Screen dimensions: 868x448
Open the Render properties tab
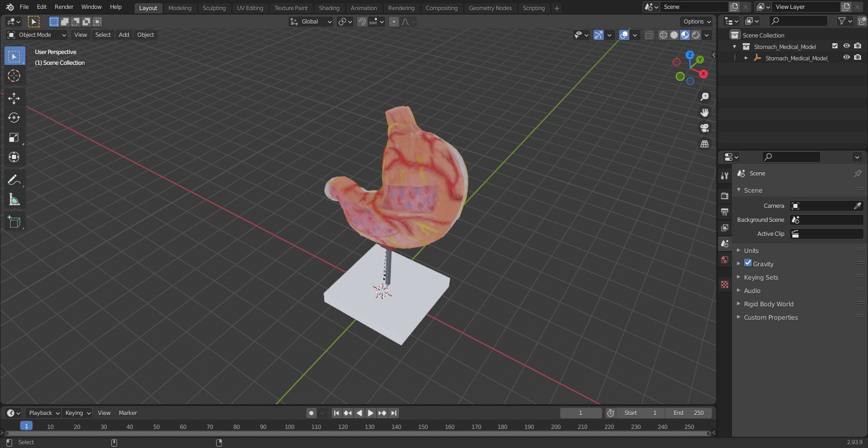tap(724, 196)
